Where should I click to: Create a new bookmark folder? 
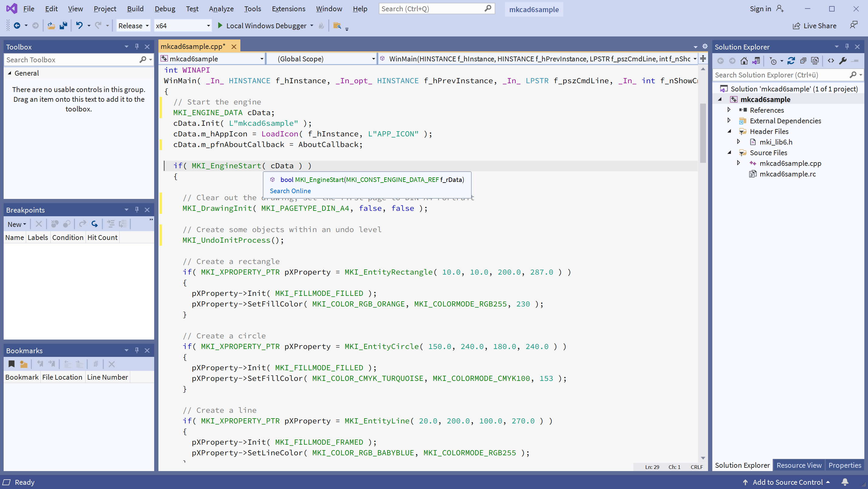24,364
